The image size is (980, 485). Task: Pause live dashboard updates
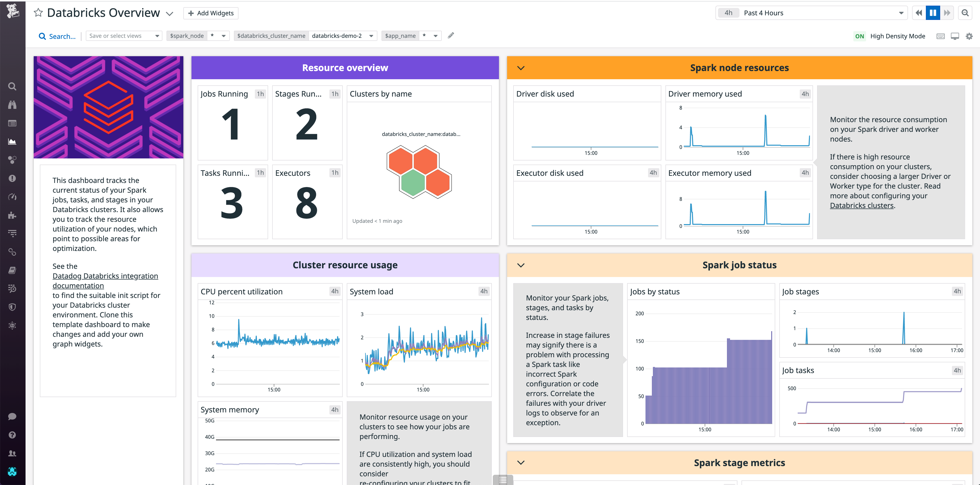click(933, 13)
